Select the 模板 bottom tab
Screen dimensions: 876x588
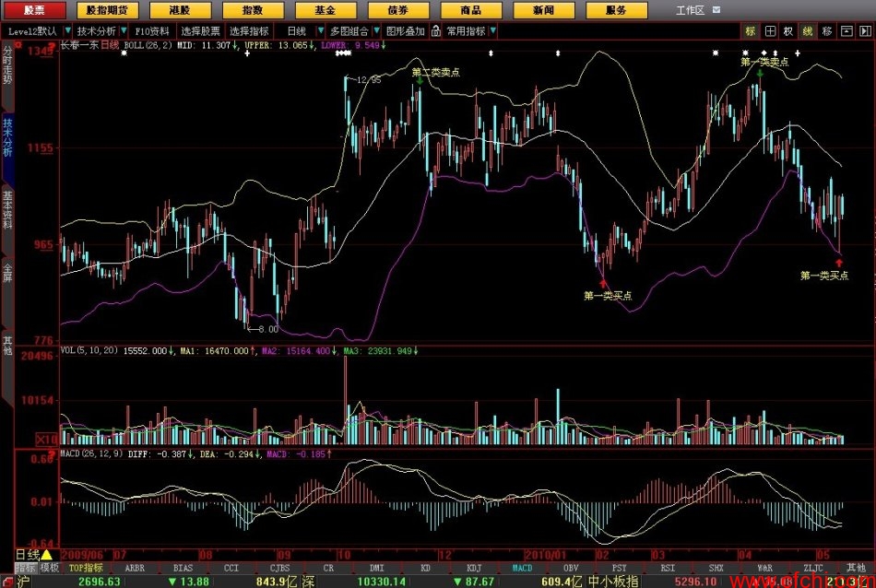click(x=49, y=568)
